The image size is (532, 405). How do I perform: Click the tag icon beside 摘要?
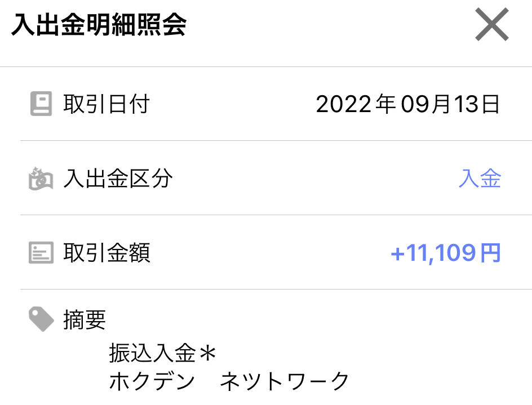41,319
